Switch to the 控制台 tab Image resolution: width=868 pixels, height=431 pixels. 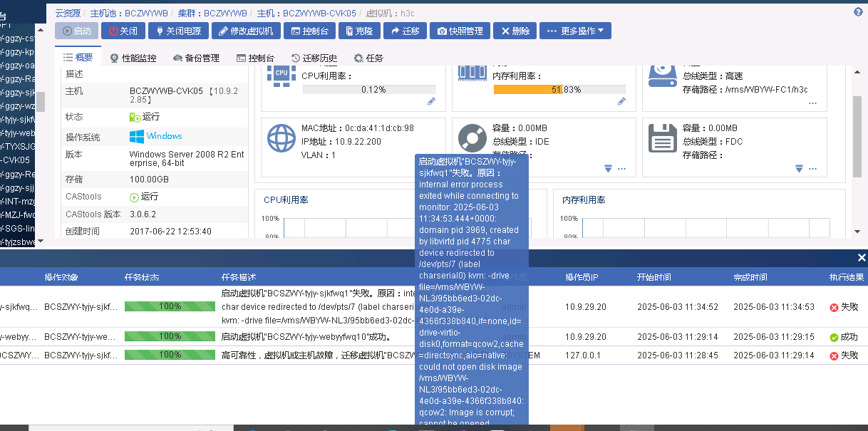coord(255,58)
